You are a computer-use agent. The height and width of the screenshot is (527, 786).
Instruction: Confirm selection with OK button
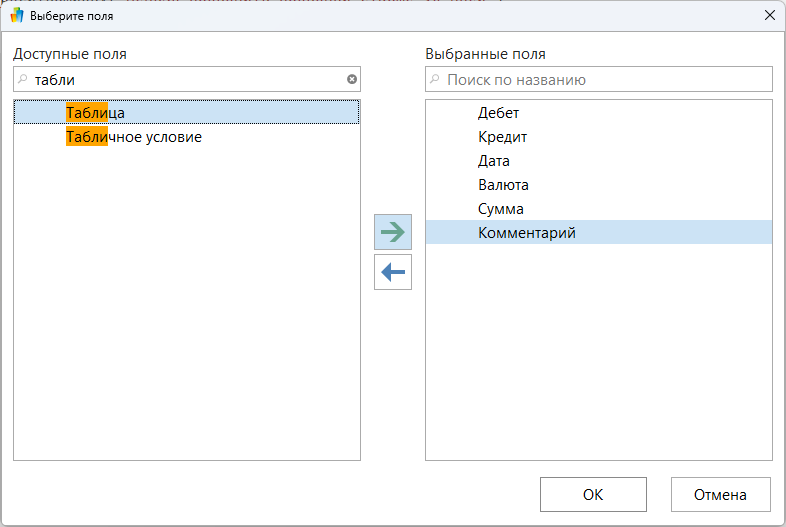(x=593, y=494)
